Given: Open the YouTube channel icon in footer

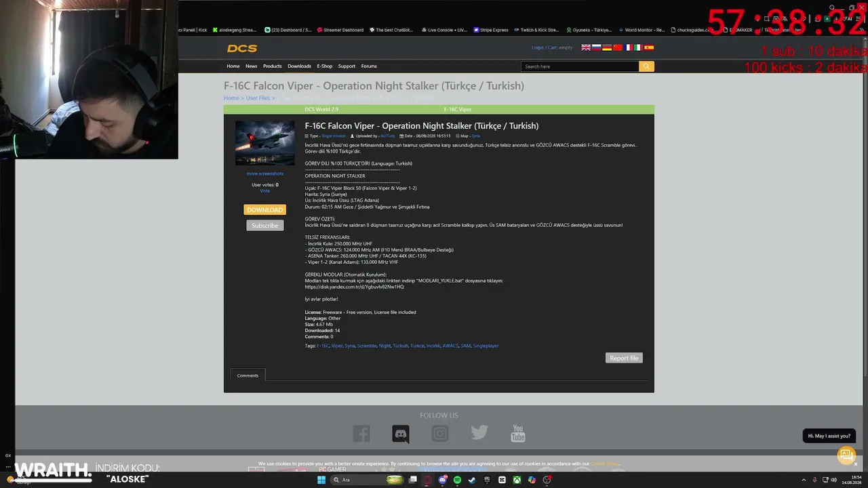Looking at the screenshot, I should point(518,433).
